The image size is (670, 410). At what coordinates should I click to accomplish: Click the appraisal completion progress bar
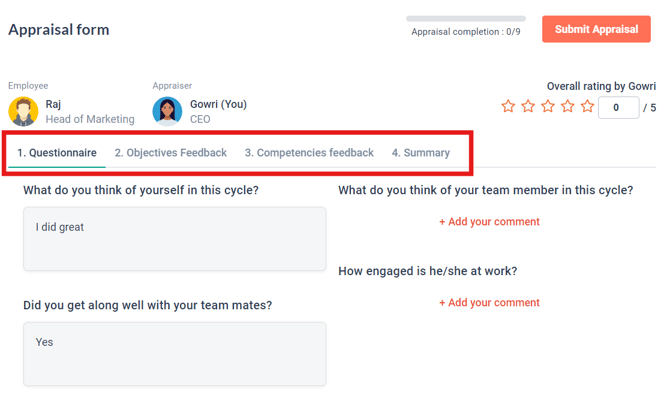465,18
